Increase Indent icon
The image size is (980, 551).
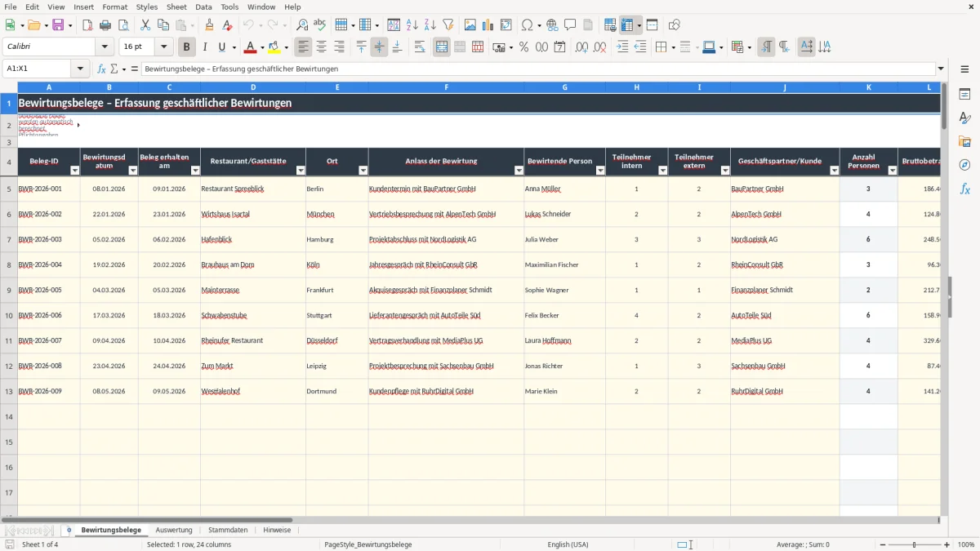pyautogui.click(x=622, y=47)
